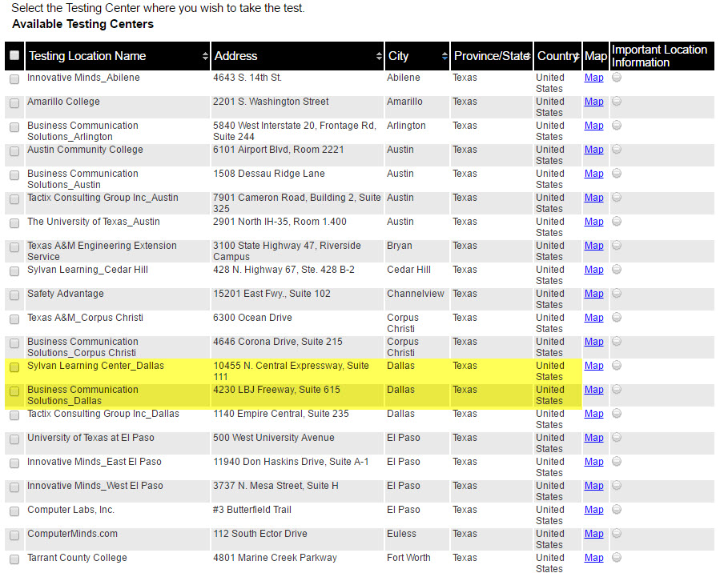Show info icon for Safety Advantage
Screen dimensions: 728x573
click(x=617, y=293)
